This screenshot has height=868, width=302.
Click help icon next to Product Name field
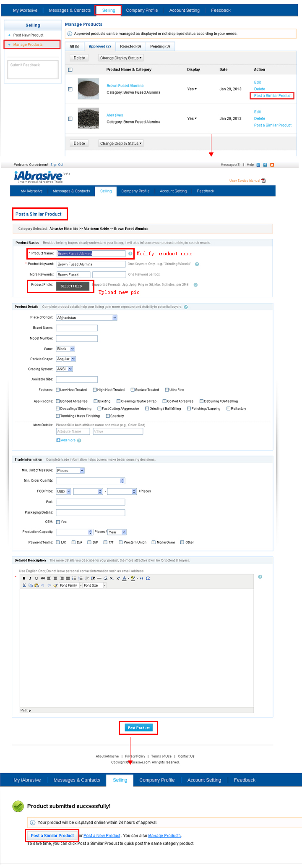click(130, 254)
